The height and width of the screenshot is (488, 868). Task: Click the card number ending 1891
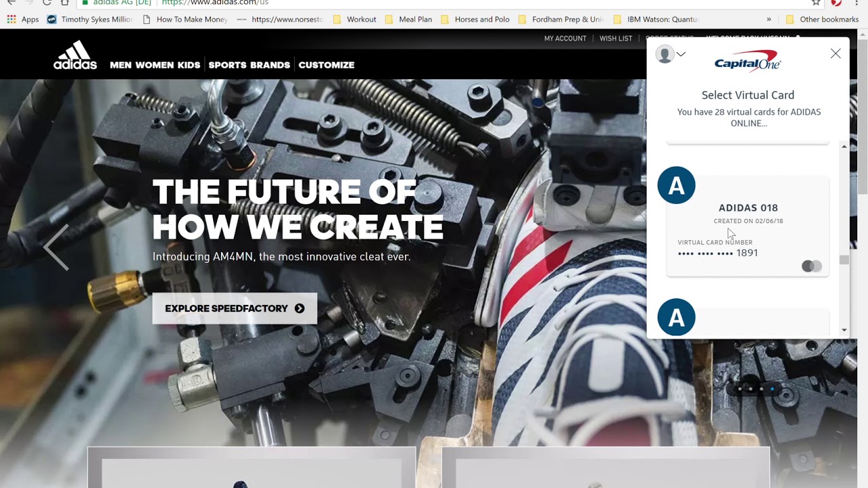pos(717,253)
